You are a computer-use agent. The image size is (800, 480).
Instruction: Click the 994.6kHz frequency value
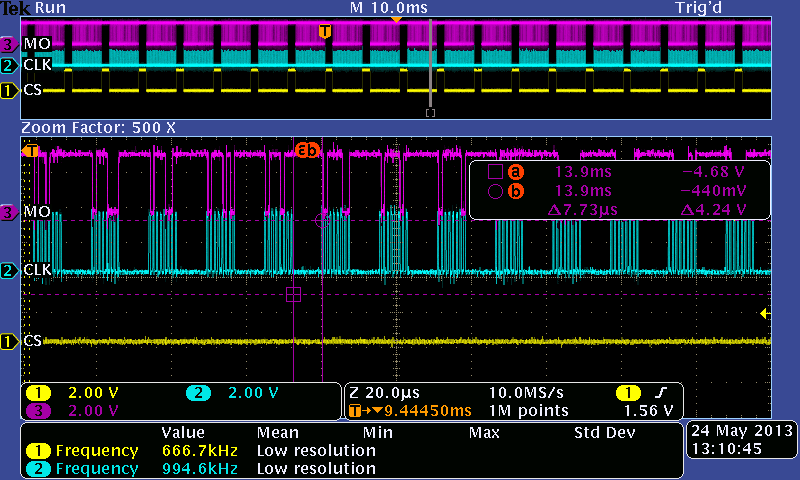click(x=200, y=469)
